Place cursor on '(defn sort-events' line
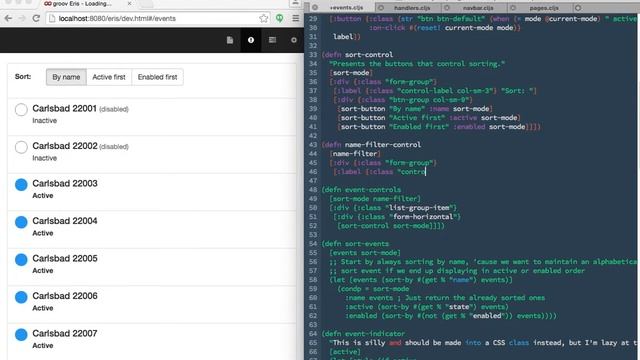 [355, 244]
